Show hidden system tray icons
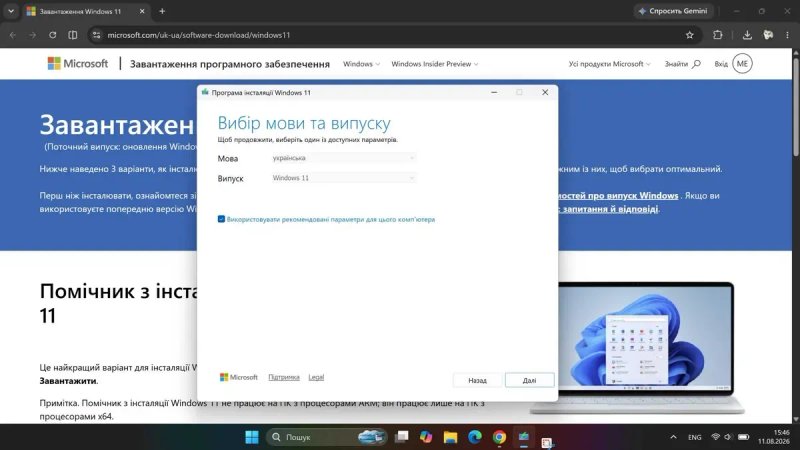Screen dimensions: 800x450 pyautogui.click(x=673, y=437)
